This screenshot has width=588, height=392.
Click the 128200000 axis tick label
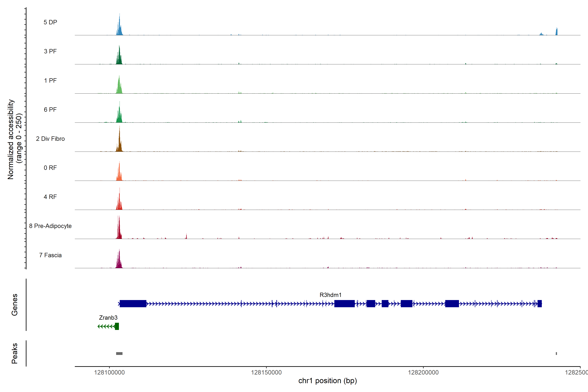(423, 373)
